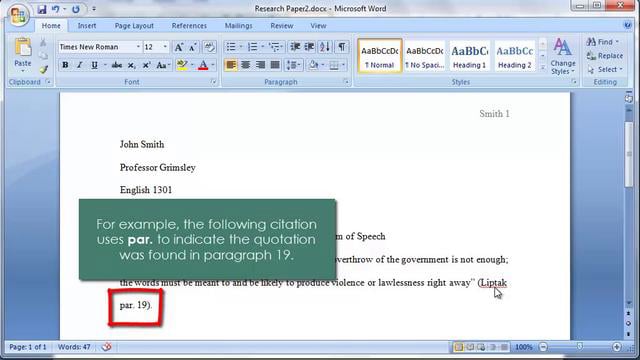Grow the font size
This screenshot has height=360, width=640.
point(179,47)
